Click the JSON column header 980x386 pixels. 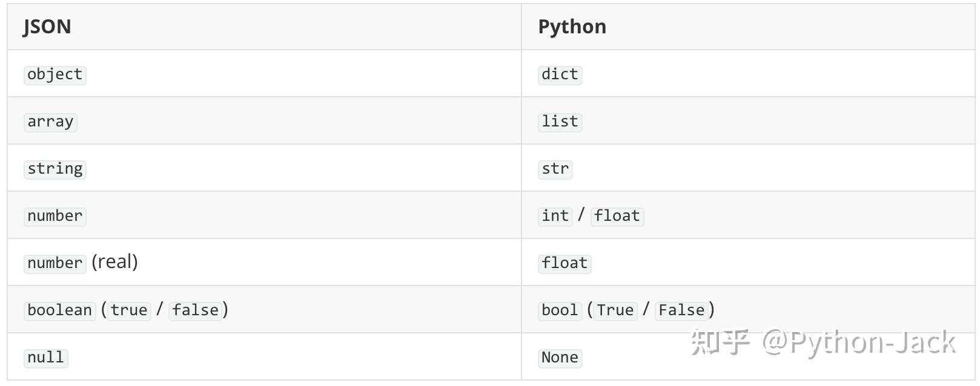point(47,27)
